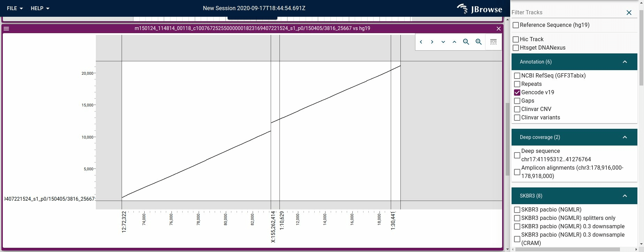Click the 1:30,441 axis label
644x252 pixels.
pos(393,220)
